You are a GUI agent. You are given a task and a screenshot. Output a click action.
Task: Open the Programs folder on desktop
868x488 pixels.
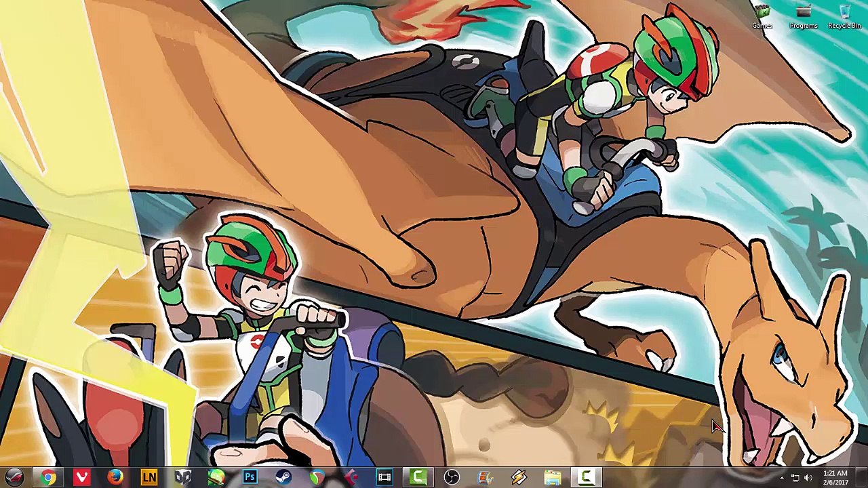(x=803, y=17)
